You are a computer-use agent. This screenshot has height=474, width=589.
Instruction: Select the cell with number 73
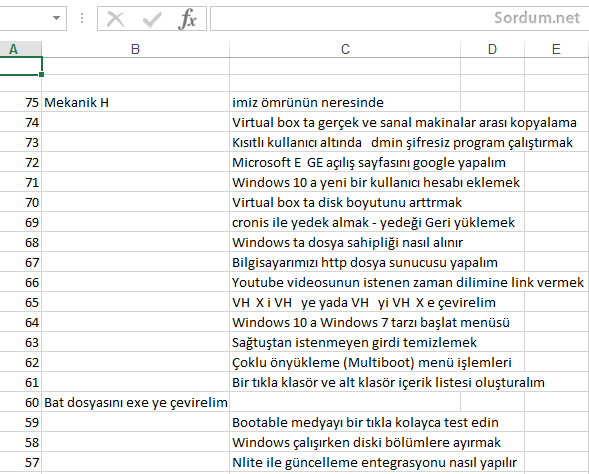[x=21, y=142]
